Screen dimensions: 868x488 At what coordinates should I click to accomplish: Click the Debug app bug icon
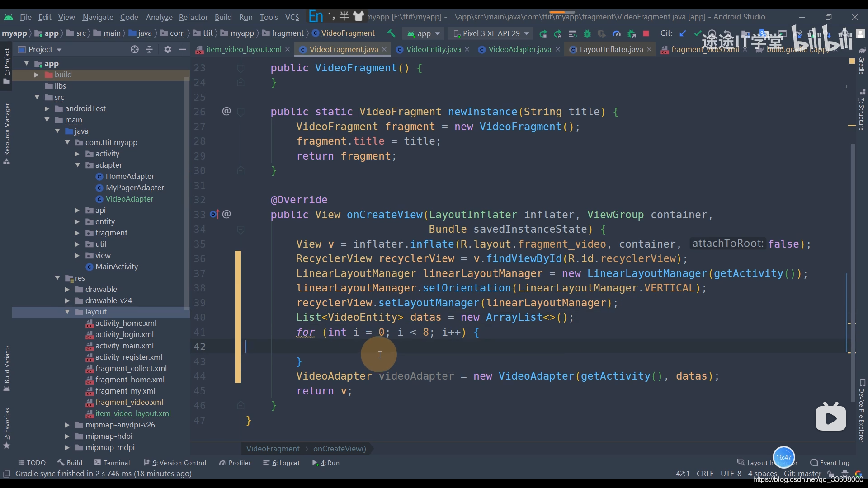[587, 33]
